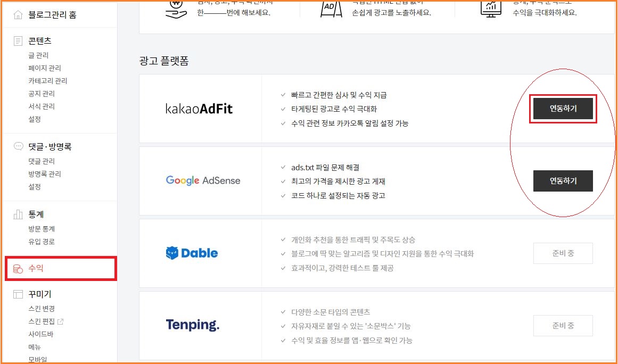View 방문 통계
Viewport: 618px width, 364px height.
pos(42,229)
